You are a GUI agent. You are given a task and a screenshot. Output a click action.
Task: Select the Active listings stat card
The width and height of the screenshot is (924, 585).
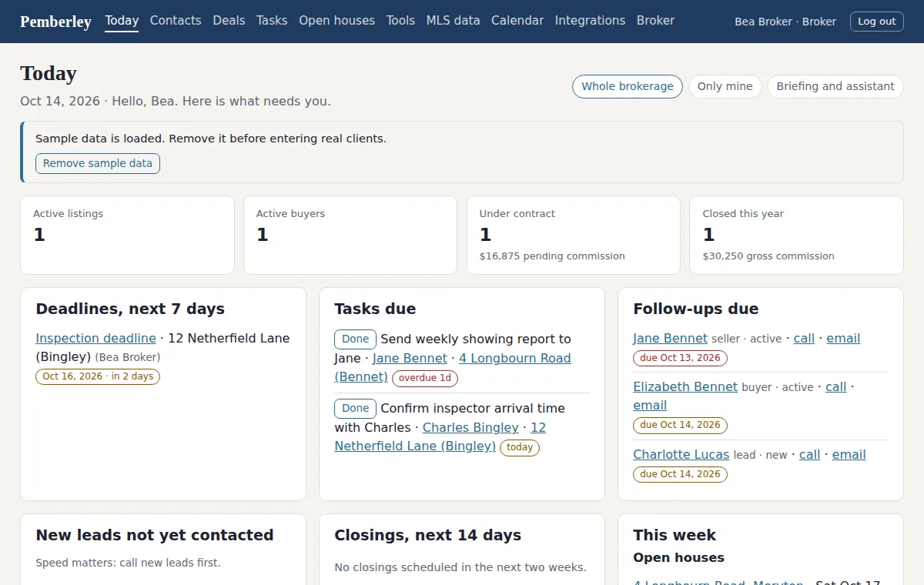point(127,235)
